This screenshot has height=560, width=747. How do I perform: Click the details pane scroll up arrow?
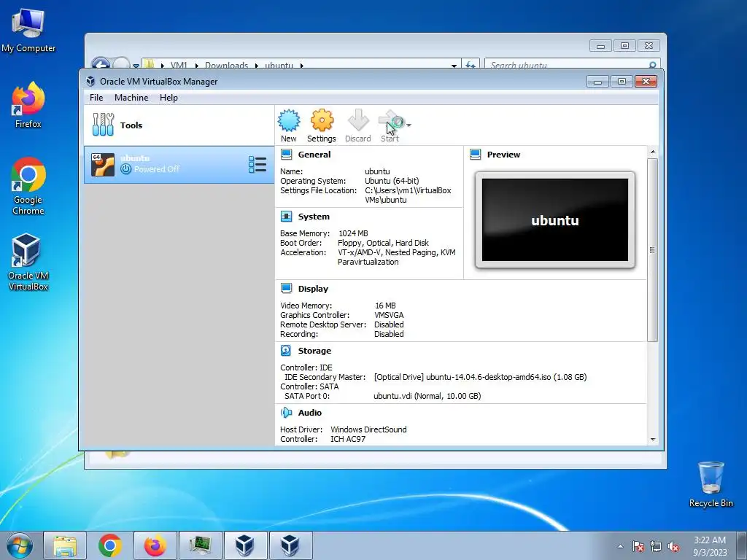tap(653, 152)
